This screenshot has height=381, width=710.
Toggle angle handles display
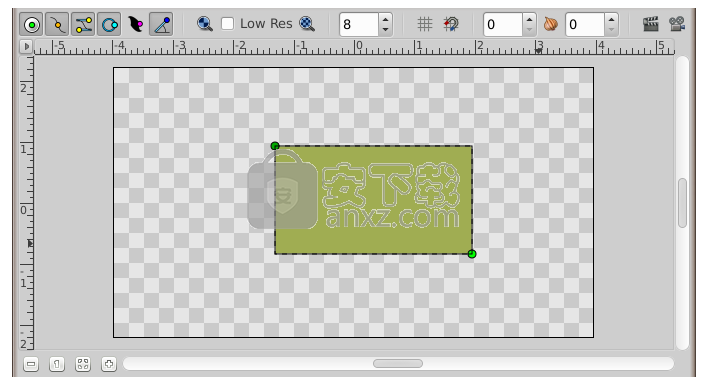pyautogui.click(x=162, y=24)
